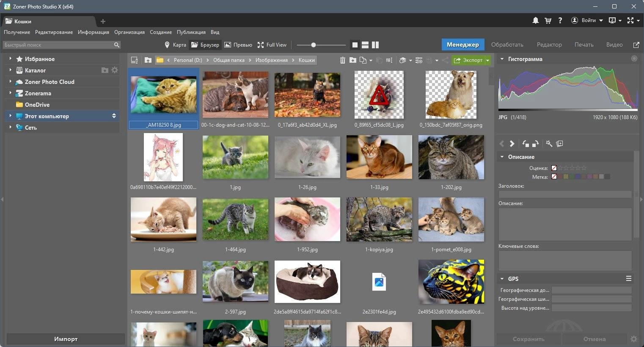
Task: Expand the Zoner Photo Cloud node
Action: (x=10, y=81)
